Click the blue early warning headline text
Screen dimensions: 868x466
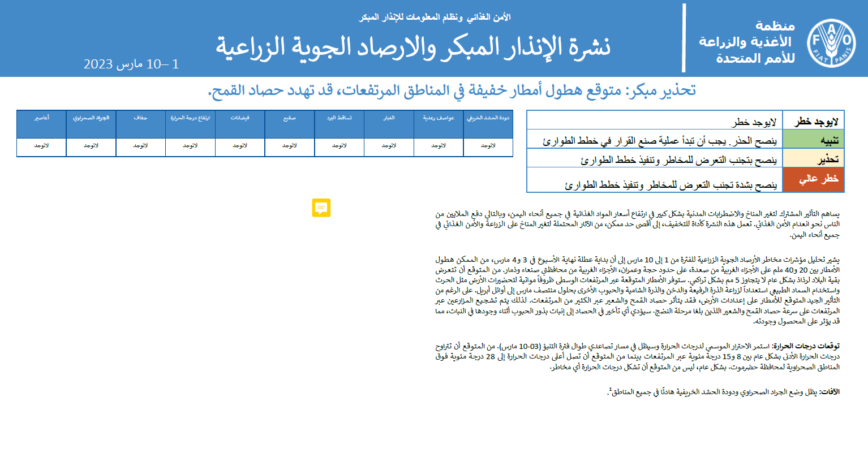[452, 90]
